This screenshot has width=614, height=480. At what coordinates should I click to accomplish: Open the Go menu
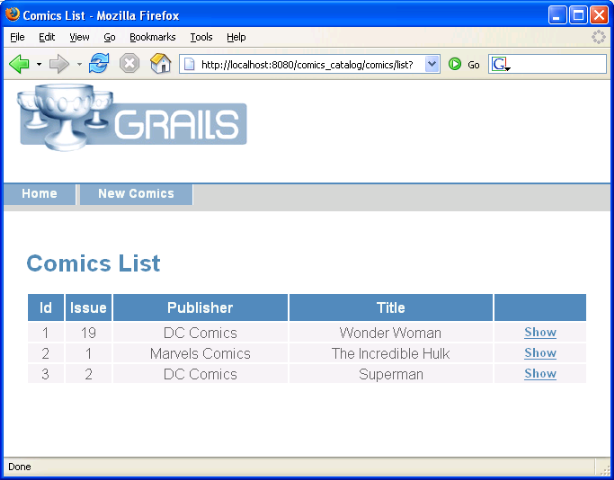pyautogui.click(x=110, y=37)
